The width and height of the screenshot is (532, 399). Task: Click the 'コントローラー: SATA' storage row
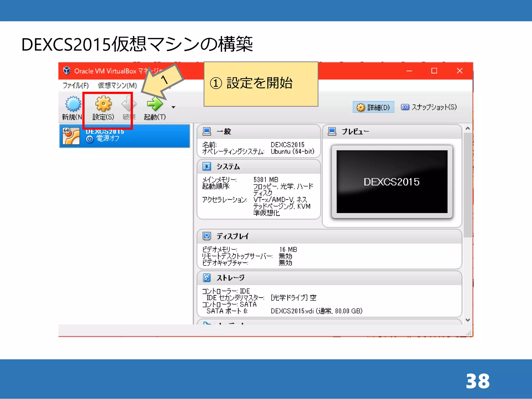click(x=229, y=304)
